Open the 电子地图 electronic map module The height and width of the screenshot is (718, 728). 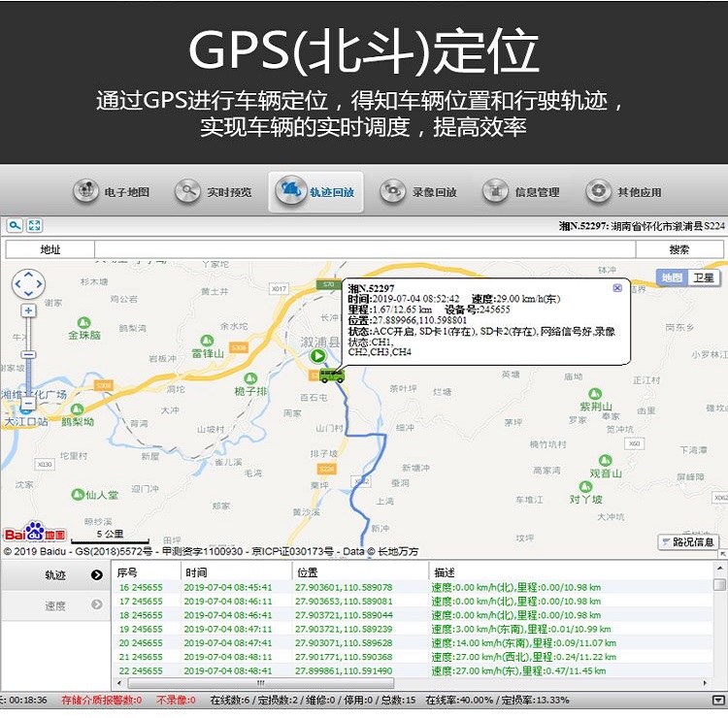tap(113, 192)
